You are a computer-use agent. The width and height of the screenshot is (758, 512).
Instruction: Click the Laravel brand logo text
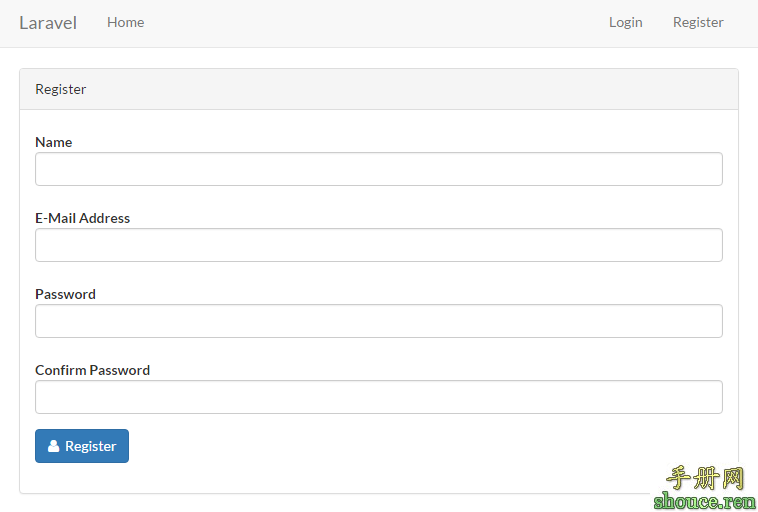(x=48, y=23)
